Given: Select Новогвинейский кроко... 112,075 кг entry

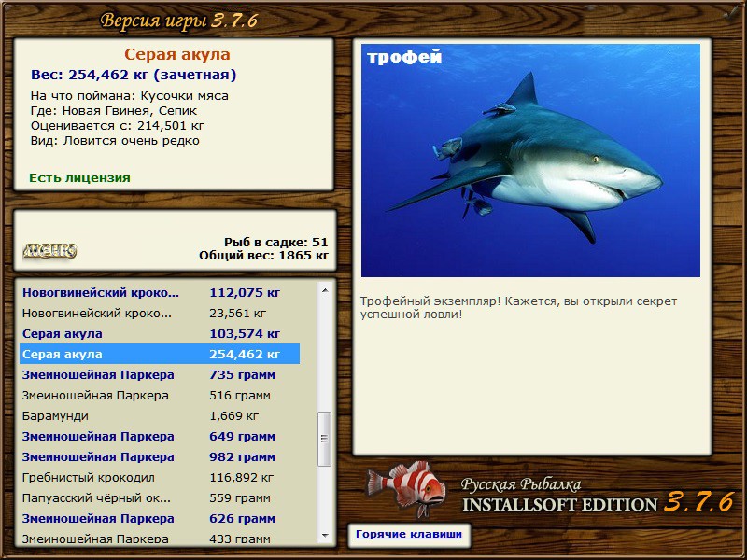Looking at the screenshot, I should pos(160,292).
